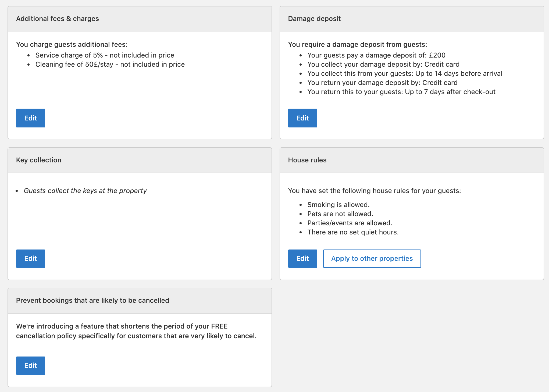Edit the Damage deposit settings

tap(302, 118)
